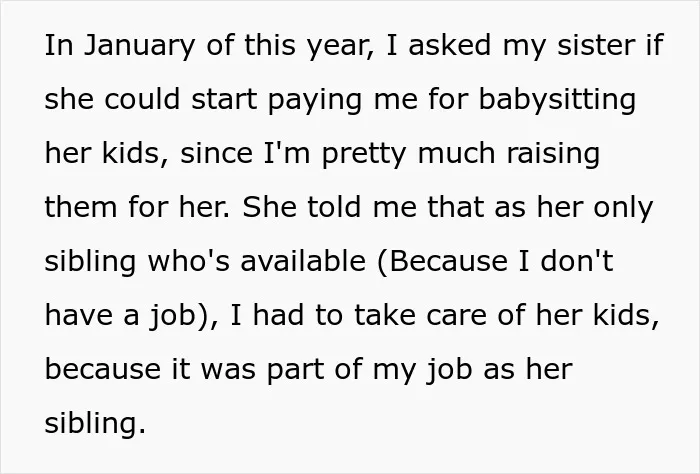The height and width of the screenshot is (474, 700).
Task: Select the word "babysitting"
Action: (x=557, y=100)
